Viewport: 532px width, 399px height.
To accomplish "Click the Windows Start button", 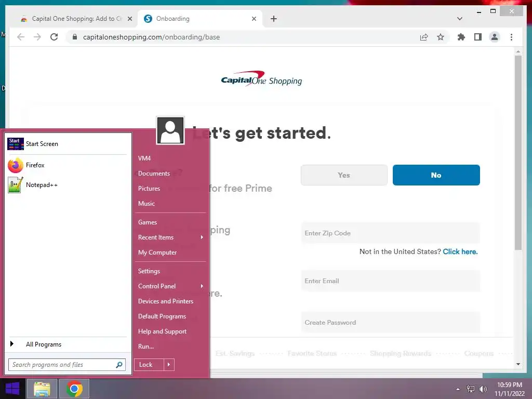I will tap(12, 389).
